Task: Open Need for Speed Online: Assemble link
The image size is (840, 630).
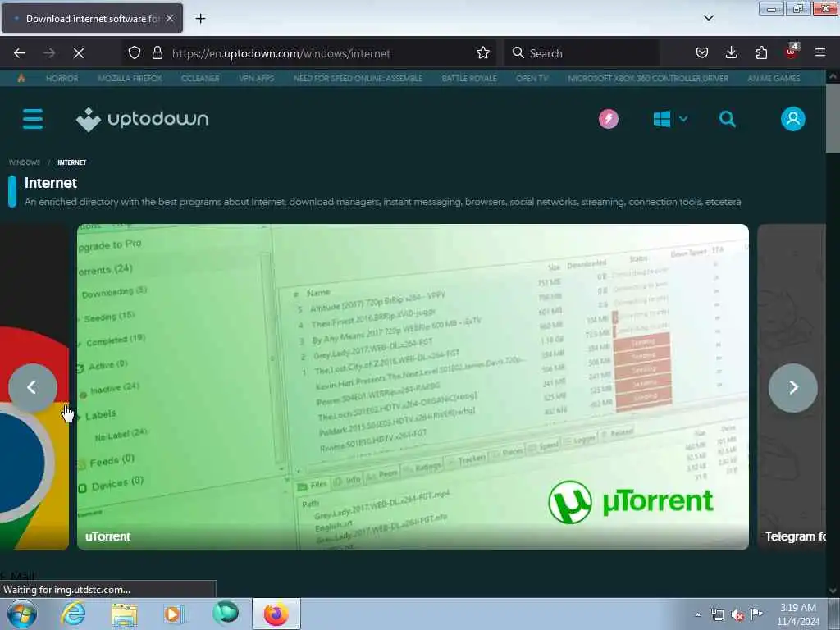Action: click(358, 78)
